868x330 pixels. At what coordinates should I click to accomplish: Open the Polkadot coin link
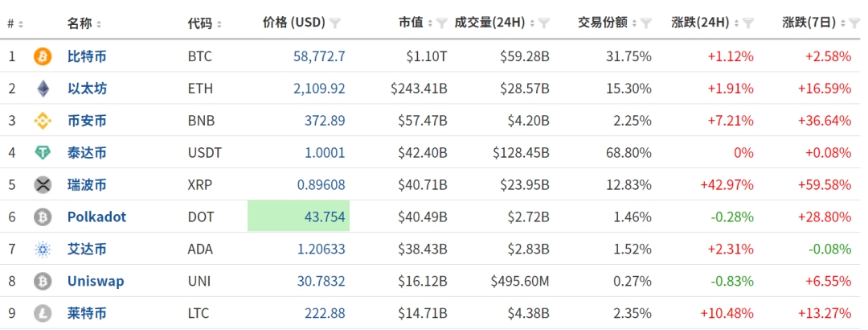click(x=96, y=217)
